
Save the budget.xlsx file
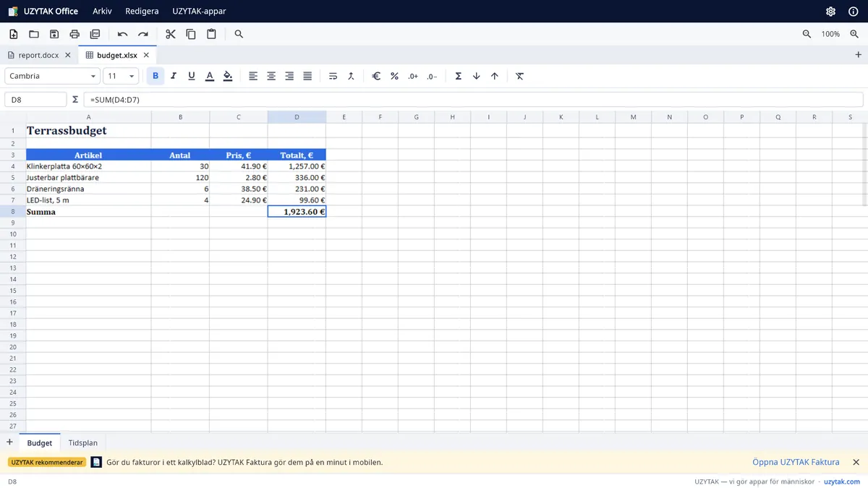[54, 34]
